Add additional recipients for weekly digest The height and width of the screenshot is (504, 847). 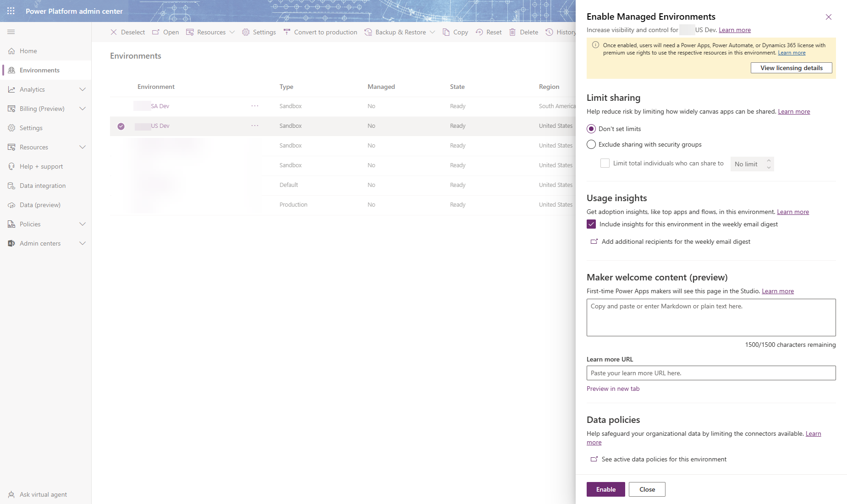coord(671,241)
